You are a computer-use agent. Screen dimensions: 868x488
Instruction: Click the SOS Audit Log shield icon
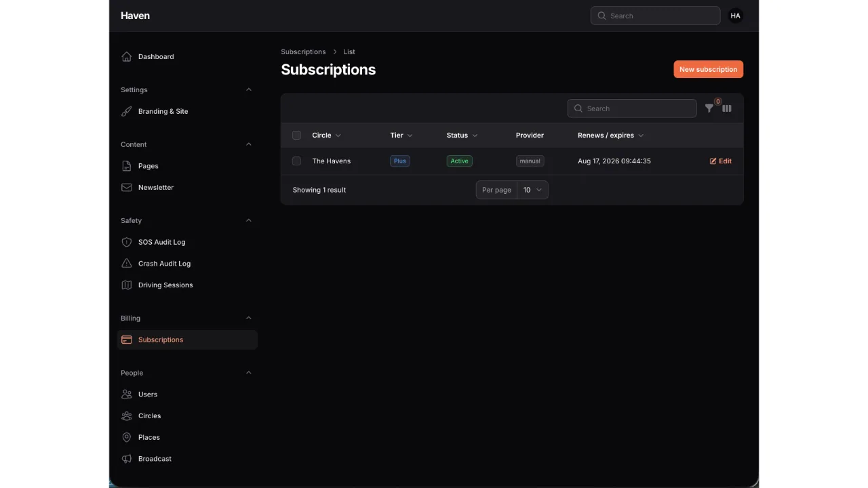pyautogui.click(x=126, y=242)
